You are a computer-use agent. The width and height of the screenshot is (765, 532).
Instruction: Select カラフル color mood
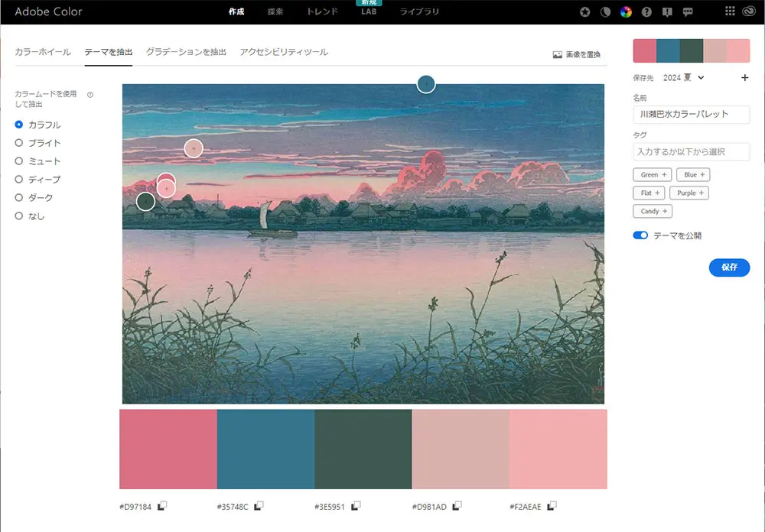point(37,125)
